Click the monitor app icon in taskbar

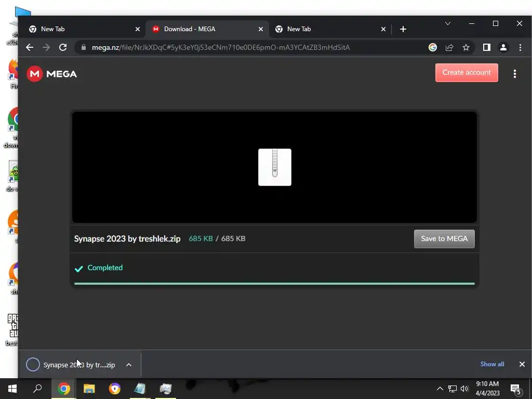pos(166,389)
